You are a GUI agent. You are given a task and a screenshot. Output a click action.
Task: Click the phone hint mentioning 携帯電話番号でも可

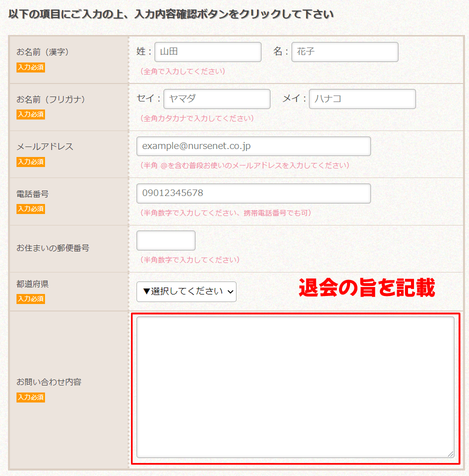click(x=225, y=213)
